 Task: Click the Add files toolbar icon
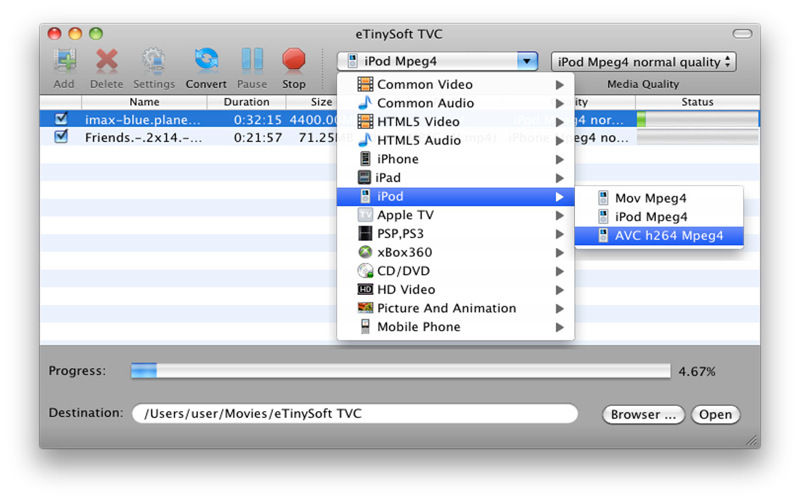click(64, 62)
